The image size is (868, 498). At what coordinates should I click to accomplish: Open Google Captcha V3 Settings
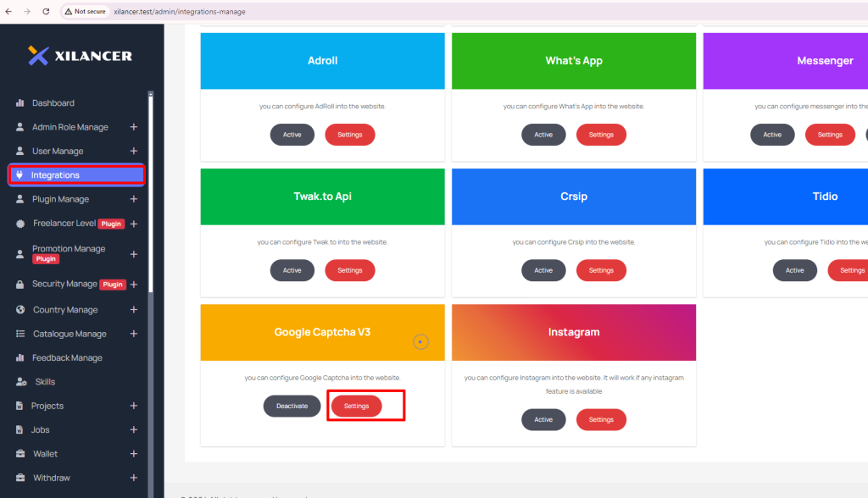point(357,406)
